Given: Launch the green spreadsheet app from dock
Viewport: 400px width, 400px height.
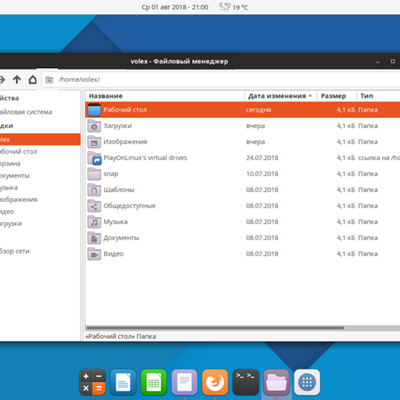Looking at the screenshot, I should click(154, 382).
